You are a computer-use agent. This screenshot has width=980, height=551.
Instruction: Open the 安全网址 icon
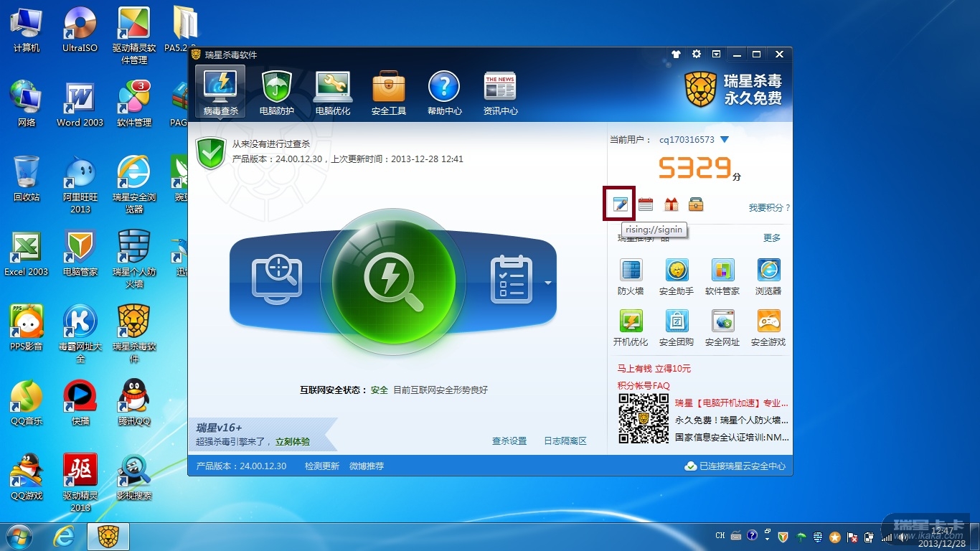pos(722,328)
